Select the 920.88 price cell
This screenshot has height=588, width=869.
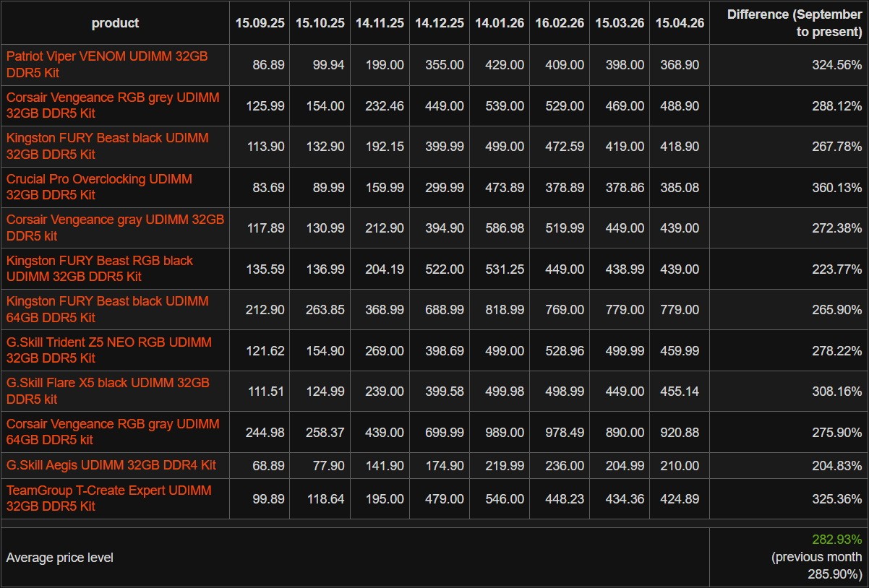680,432
